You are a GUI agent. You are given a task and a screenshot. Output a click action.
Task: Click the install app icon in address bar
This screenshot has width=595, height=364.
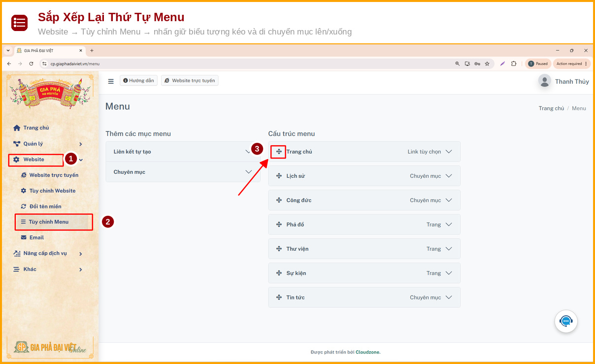pyautogui.click(x=467, y=64)
